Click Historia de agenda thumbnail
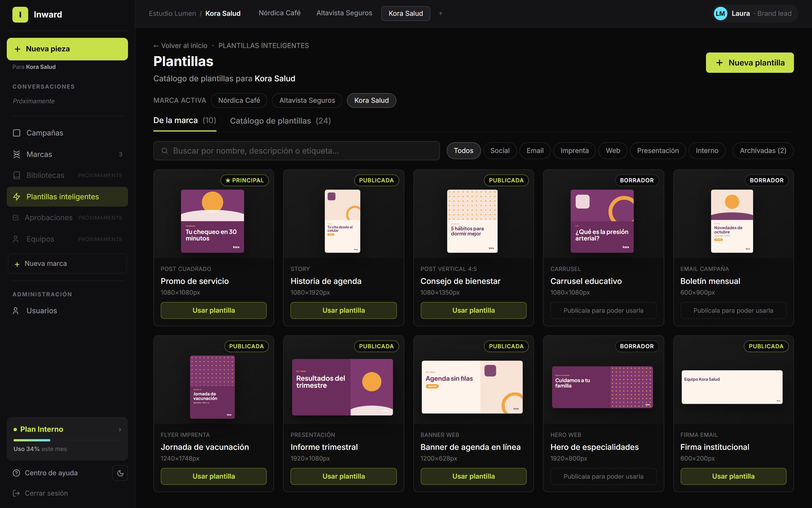Screen dimensions: 812x508 (342, 221)
